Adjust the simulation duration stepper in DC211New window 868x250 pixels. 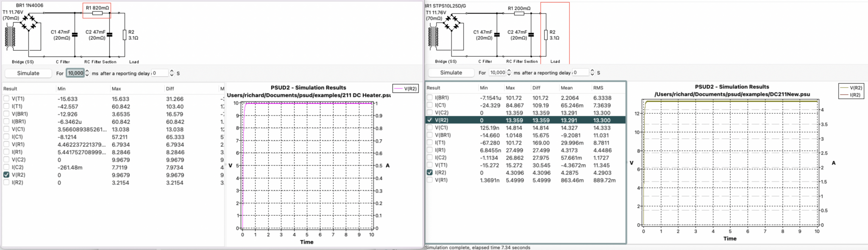(x=509, y=73)
